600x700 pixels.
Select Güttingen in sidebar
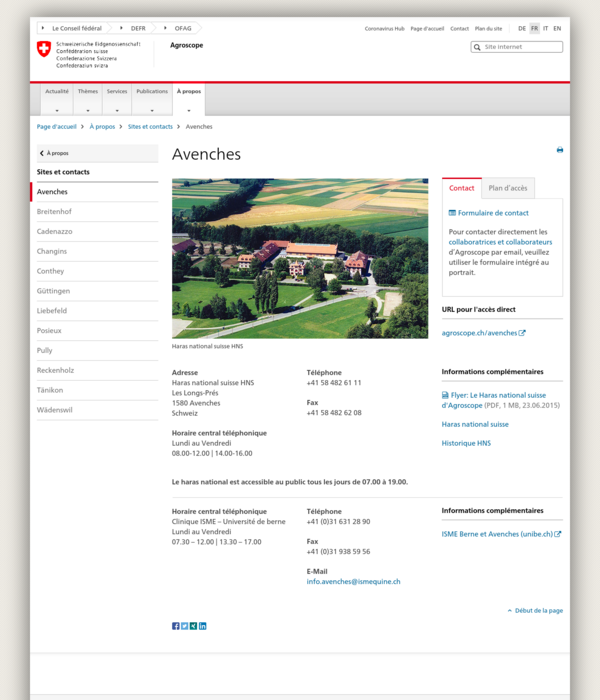click(97, 291)
